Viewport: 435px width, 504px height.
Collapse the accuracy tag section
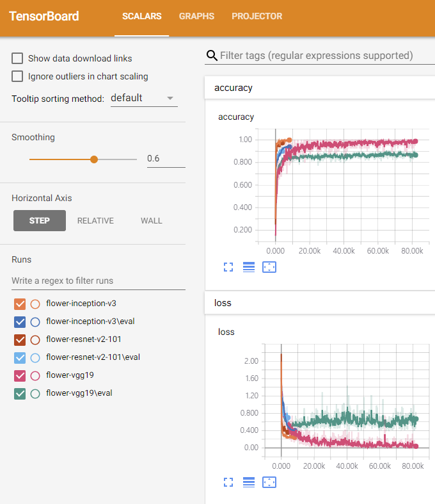[320, 88]
